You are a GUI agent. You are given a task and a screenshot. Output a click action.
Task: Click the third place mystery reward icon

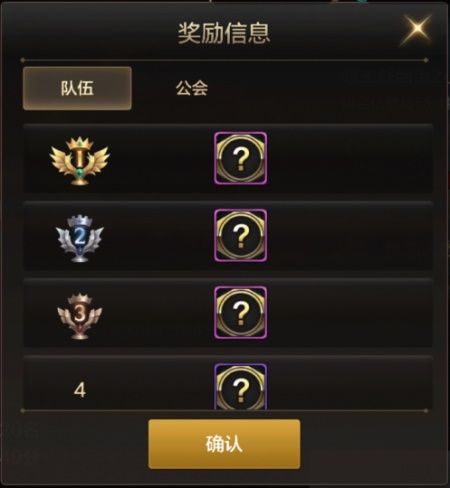(x=240, y=312)
